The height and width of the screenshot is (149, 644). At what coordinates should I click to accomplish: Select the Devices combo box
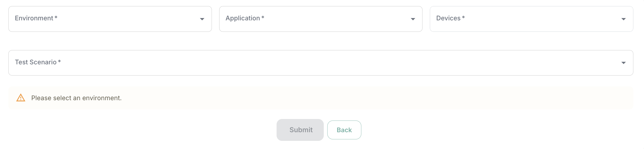pyautogui.click(x=532, y=19)
